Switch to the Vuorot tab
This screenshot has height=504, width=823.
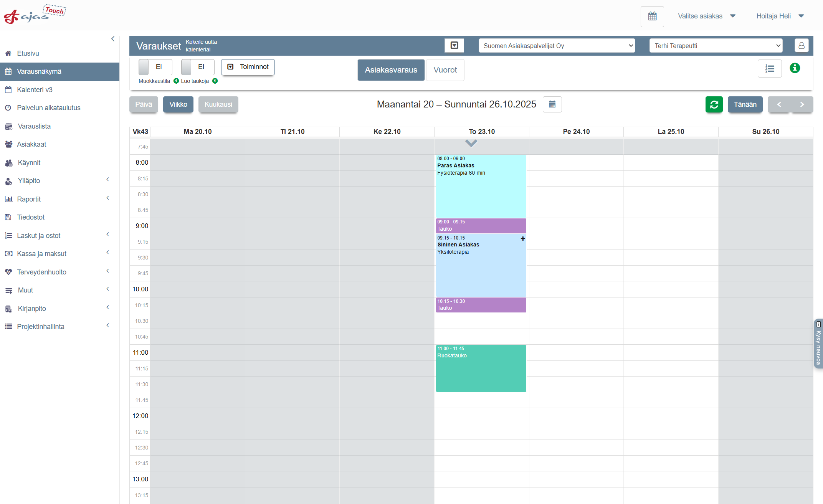445,70
